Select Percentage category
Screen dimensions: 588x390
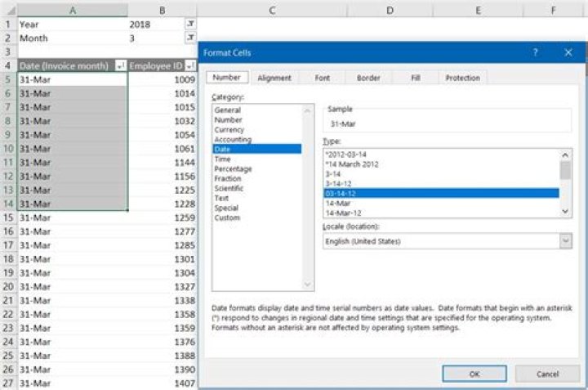click(x=257, y=168)
